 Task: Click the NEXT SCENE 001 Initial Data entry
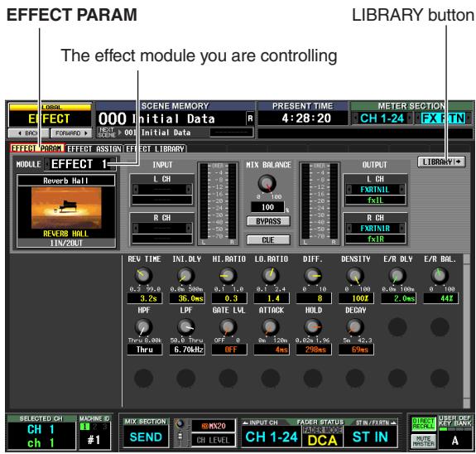[157, 133]
